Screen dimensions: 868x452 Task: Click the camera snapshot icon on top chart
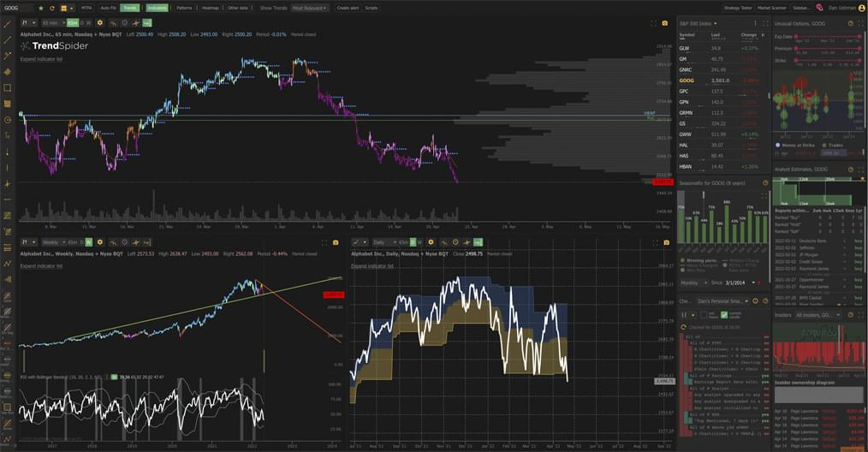665,23
